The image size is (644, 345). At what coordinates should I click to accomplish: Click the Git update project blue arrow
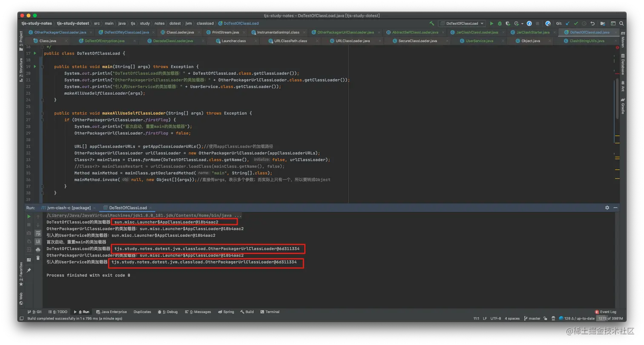[567, 23]
